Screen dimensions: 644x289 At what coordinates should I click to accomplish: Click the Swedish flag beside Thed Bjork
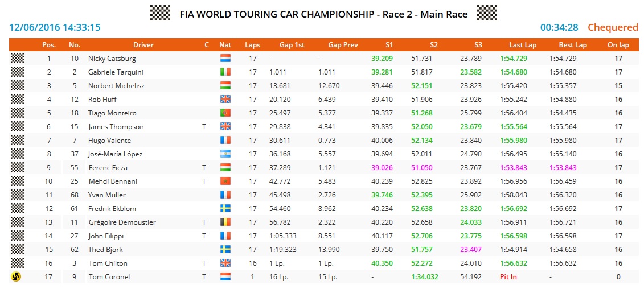(x=225, y=250)
